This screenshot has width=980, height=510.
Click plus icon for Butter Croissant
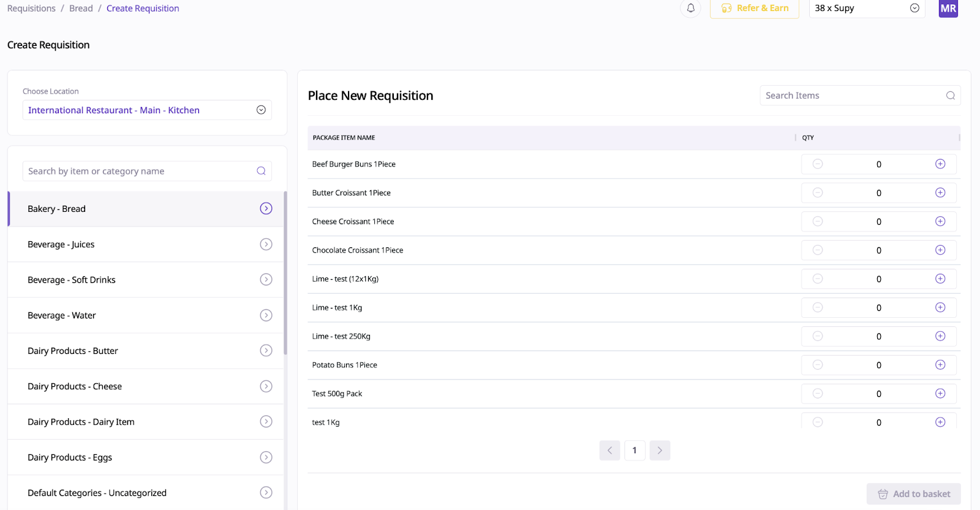[x=940, y=193]
